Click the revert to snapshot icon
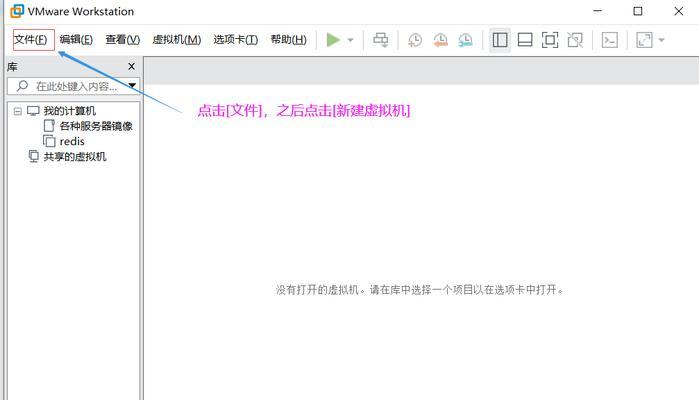Screen dimensions: 699x400 [440, 40]
